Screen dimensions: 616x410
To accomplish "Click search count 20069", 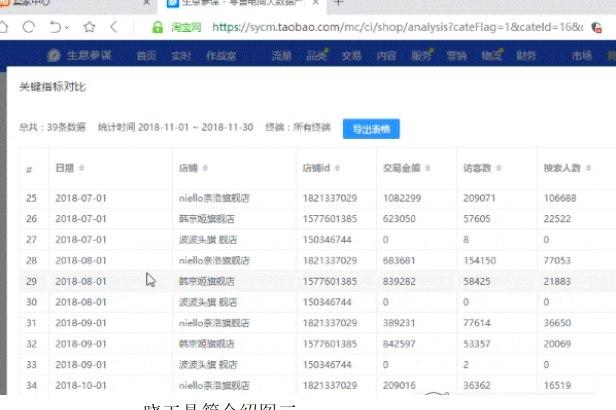I will pyautogui.click(x=557, y=344).
